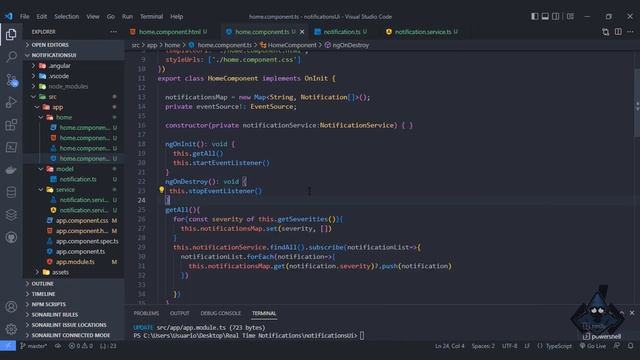The height and width of the screenshot is (360, 640).
Task: Switch to PROBLEMS panel tab
Action: (x=146, y=313)
